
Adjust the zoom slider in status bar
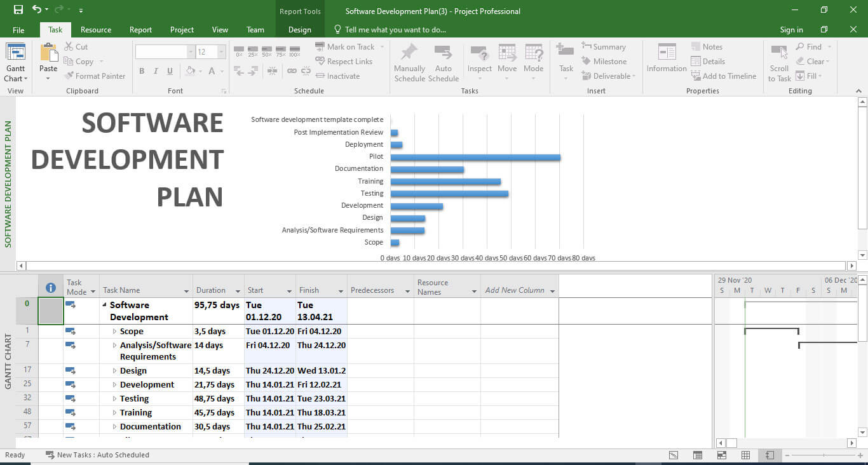tap(823, 455)
